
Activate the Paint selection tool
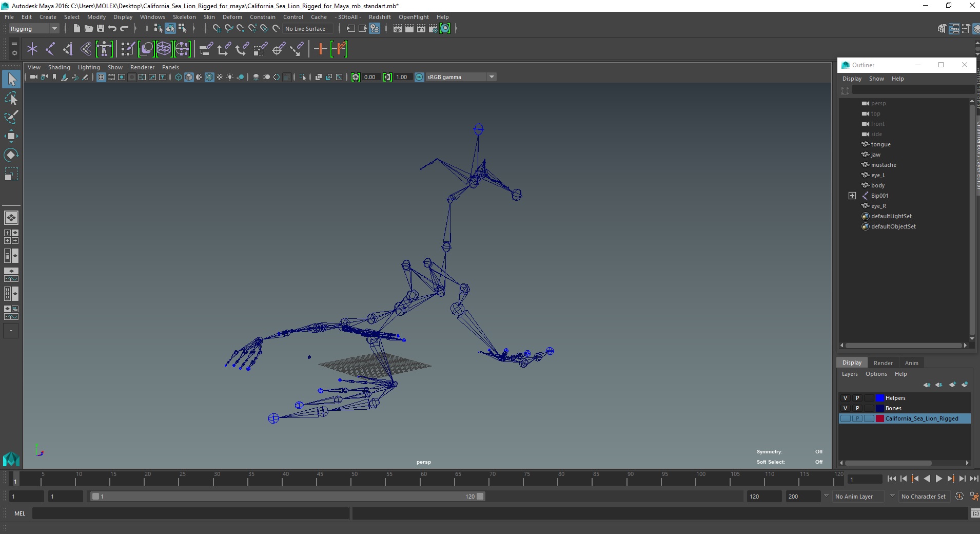[11, 117]
